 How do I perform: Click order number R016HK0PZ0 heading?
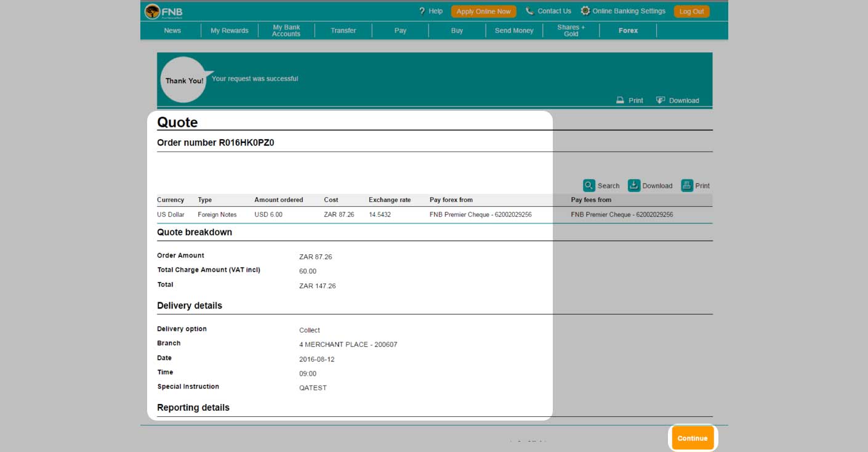coord(215,143)
